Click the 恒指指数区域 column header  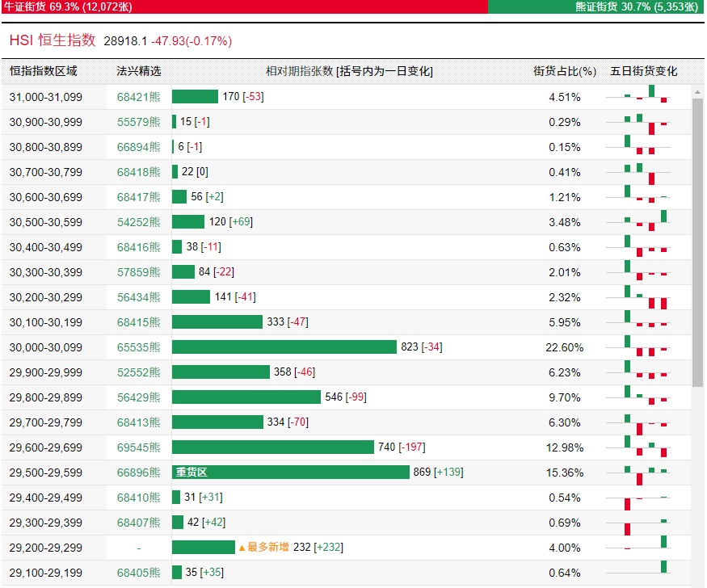coord(44,71)
